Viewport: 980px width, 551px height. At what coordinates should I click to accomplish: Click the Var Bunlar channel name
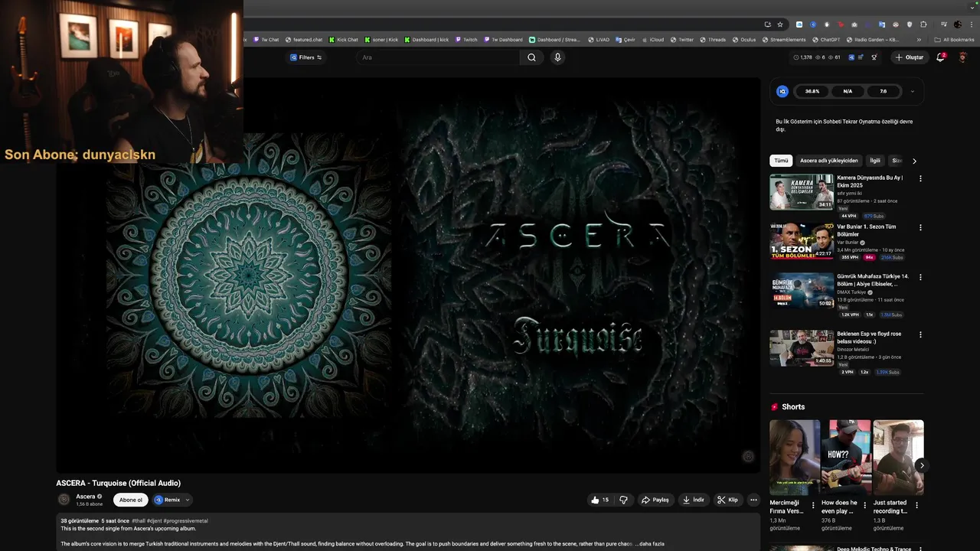click(x=848, y=242)
